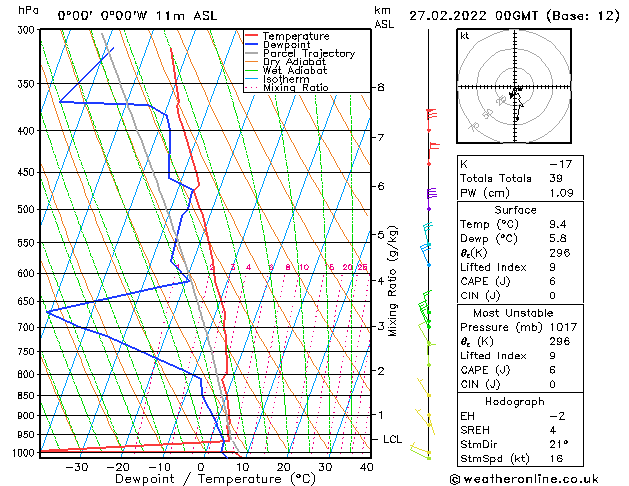Click the date '27.02.2022 00GMT (Base: 12)'

(514, 16)
